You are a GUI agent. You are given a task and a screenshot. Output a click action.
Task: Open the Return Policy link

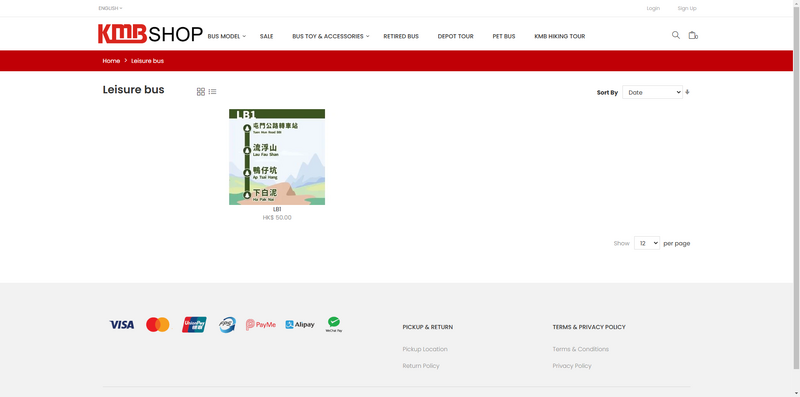[421, 366]
